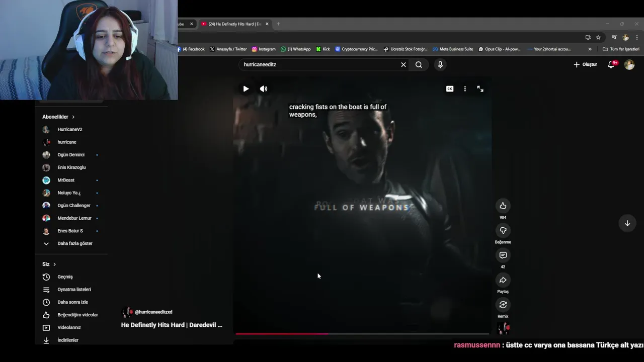
Task: Open Cryptocurrency Prices bookmark
Action: coord(356,49)
